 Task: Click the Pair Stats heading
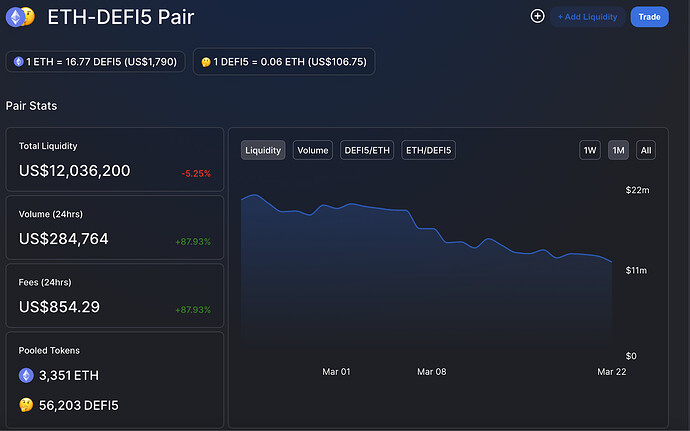coord(31,106)
